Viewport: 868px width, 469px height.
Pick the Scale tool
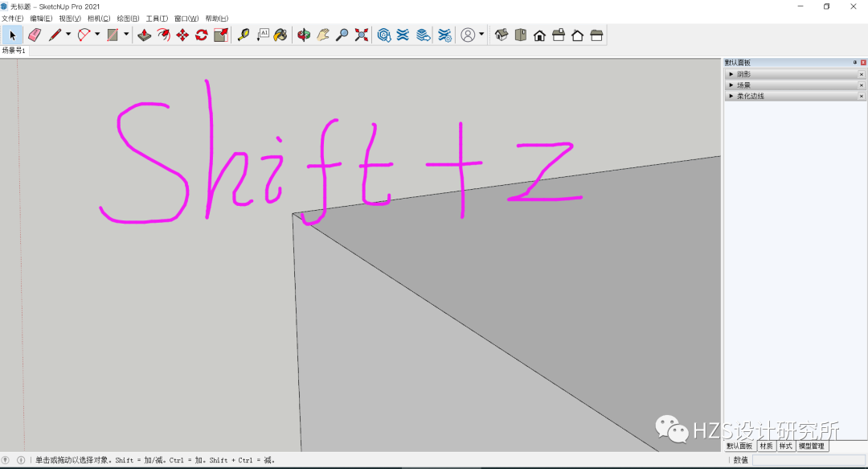[221, 35]
